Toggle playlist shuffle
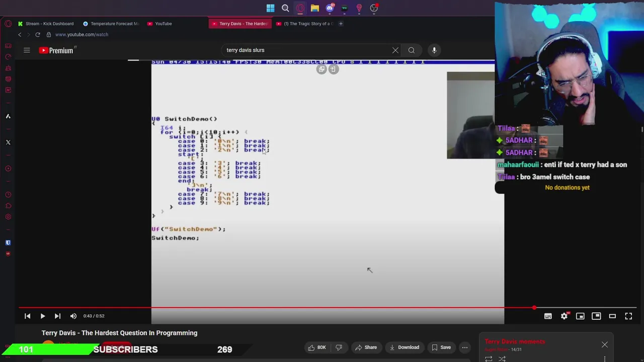This screenshot has width=644, height=362. tap(502, 359)
